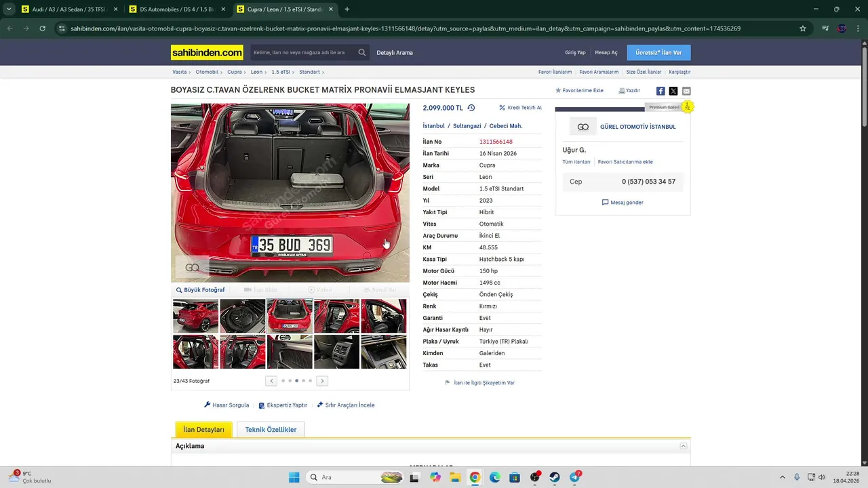Open Ekspertiz Yaptır link
This screenshot has width=868, height=488.
pyautogui.click(x=283, y=405)
